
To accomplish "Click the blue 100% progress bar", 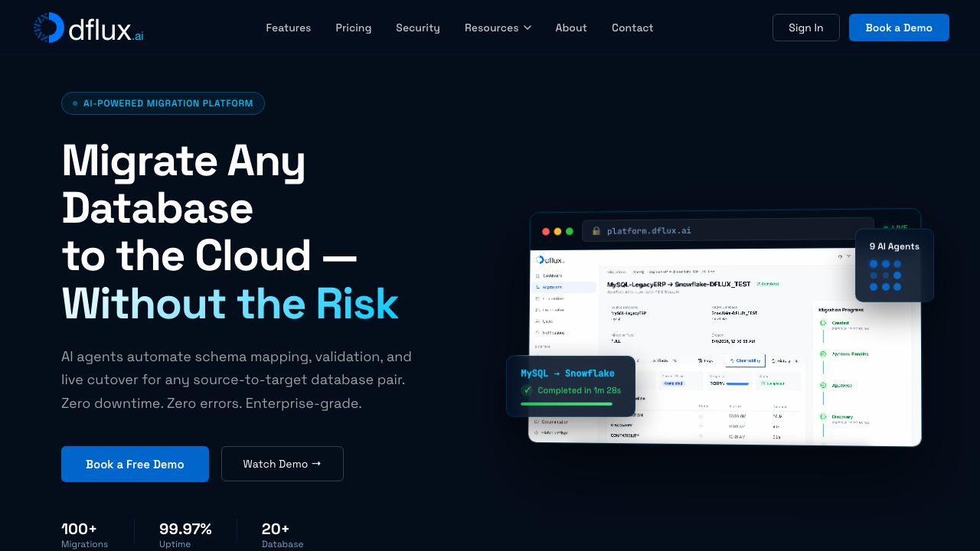I will click(x=737, y=383).
